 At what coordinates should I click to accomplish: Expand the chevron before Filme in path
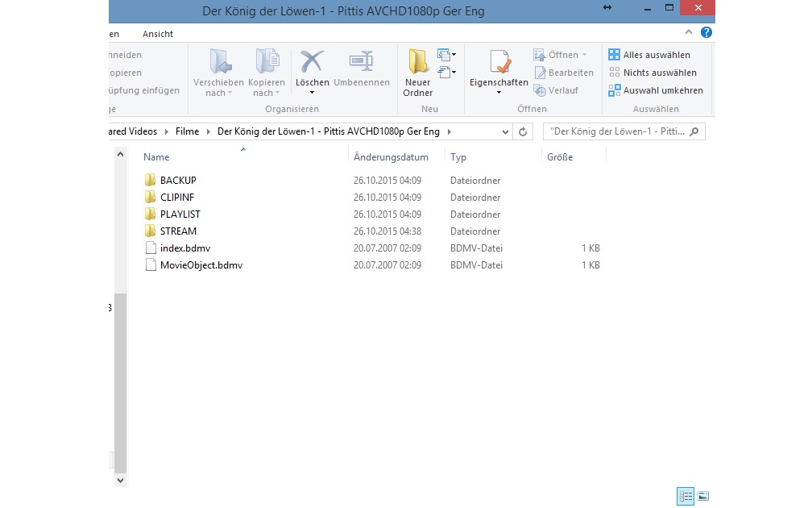166,131
